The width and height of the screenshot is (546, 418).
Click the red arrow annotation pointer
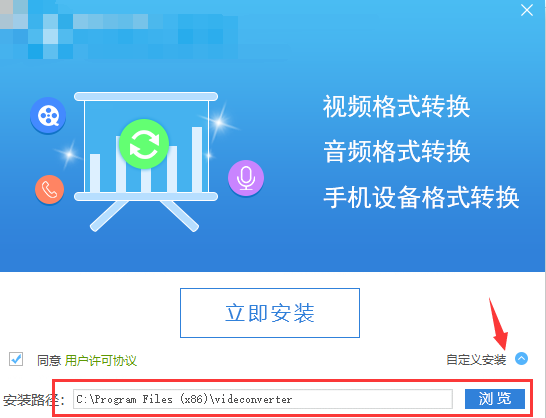coord(498,324)
